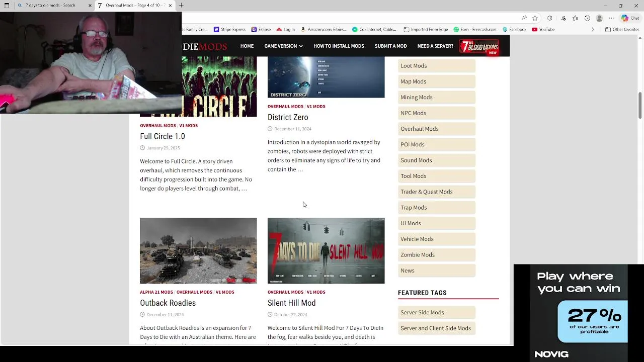Open Facebook bookmark
This screenshot has height=362, width=644.
[x=514, y=29]
